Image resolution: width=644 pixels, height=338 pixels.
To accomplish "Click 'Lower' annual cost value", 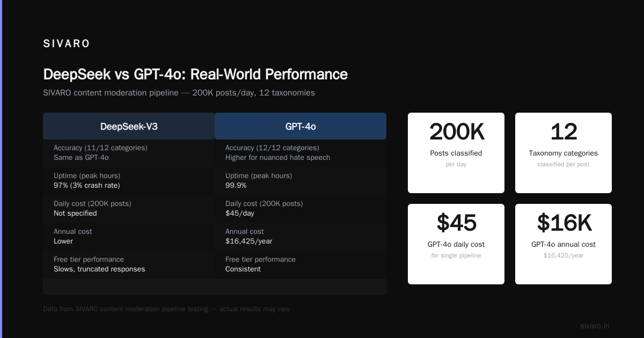I will coord(63,241).
